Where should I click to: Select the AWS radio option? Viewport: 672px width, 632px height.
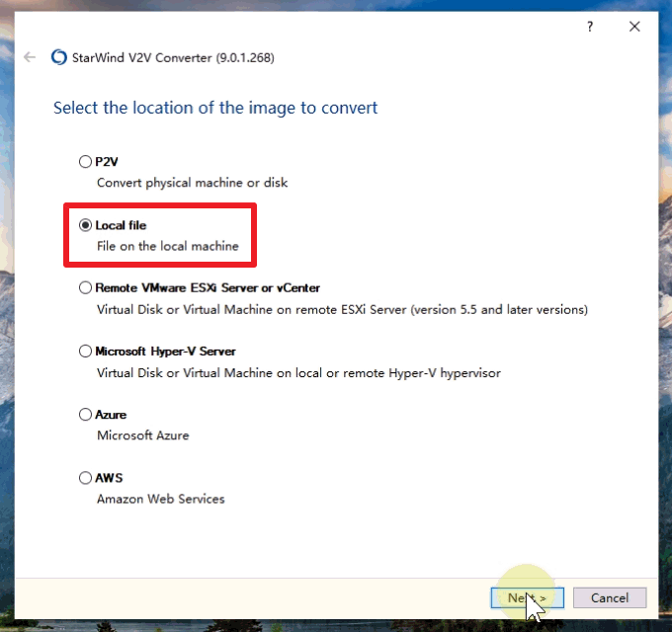click(x=85, y=478)
